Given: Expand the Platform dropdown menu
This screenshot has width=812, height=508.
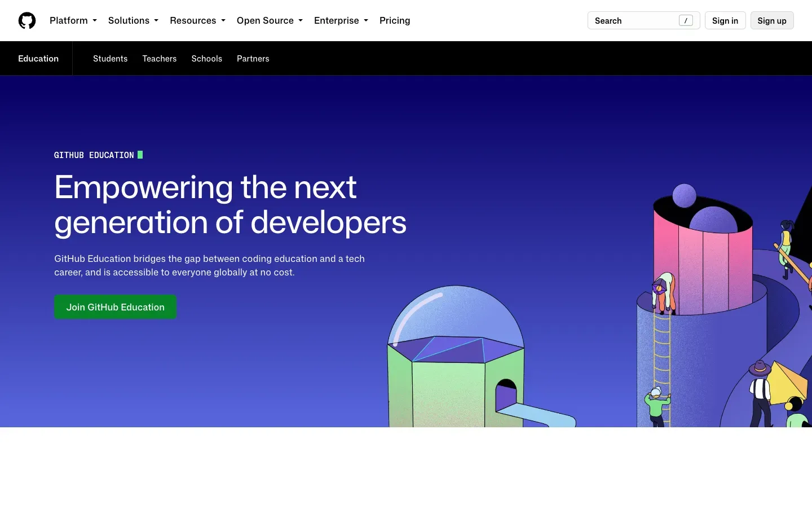Looking at the screenshot, I should click(73, 20).
